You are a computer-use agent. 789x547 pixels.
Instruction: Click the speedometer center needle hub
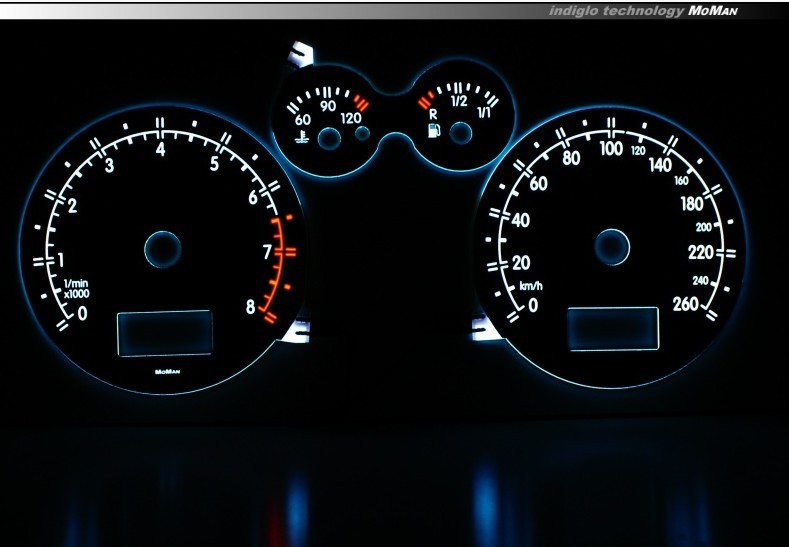tap(612, 245)
